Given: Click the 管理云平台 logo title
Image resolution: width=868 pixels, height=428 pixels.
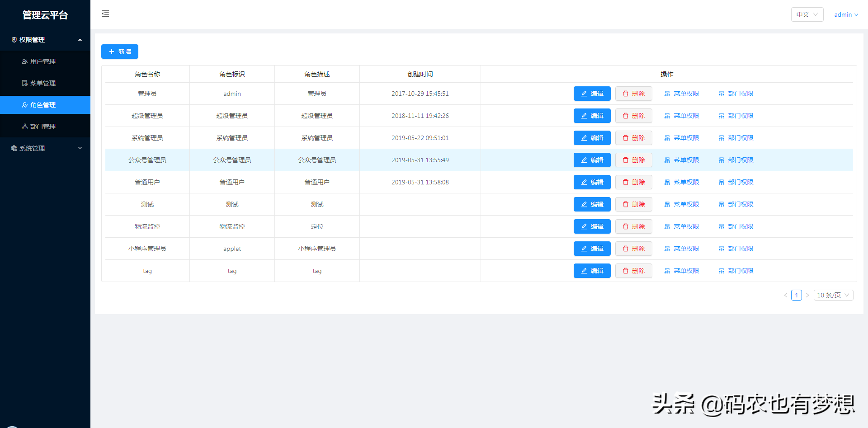Looking at the screenshot, I should click(x=45, y=15).
